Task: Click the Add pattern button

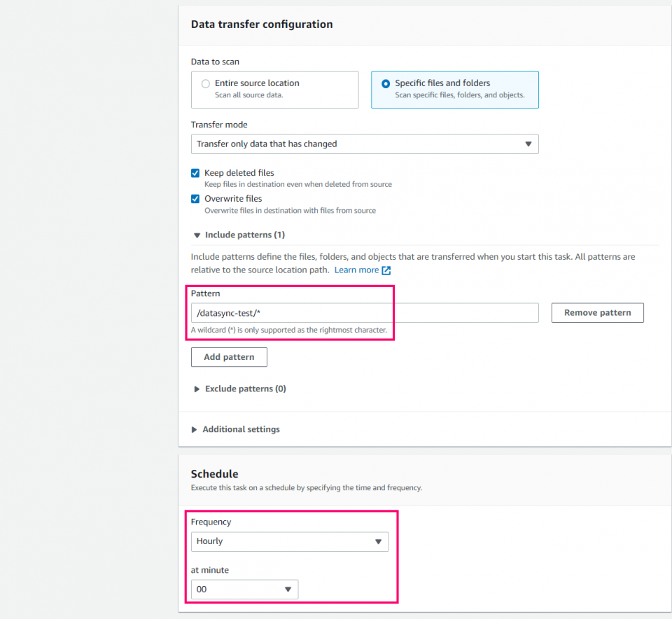Action: coord(229,356)
